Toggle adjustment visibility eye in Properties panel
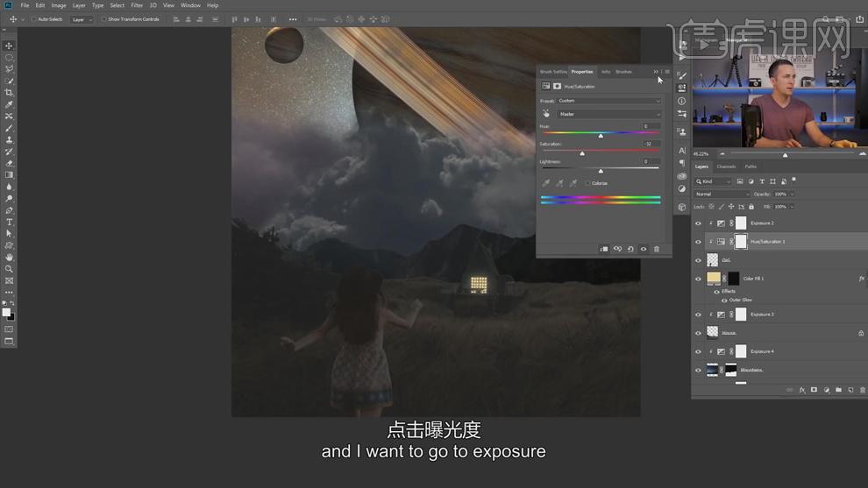 [644, 249]
